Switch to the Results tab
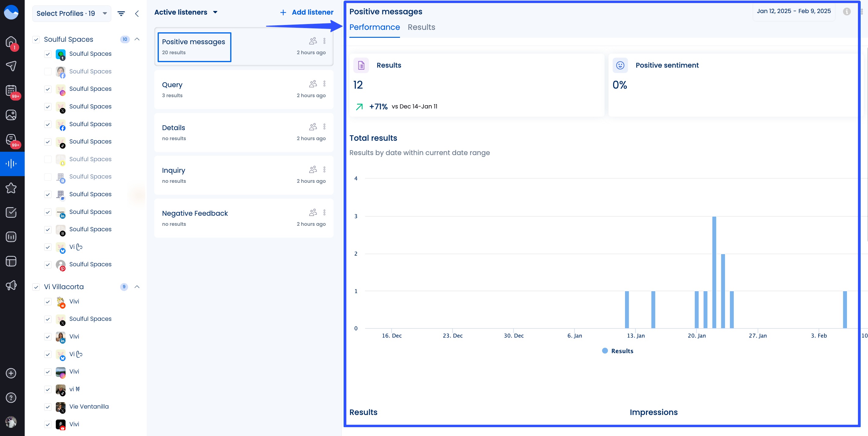Viewport: 868px width, 436px height. click(421, 27)
